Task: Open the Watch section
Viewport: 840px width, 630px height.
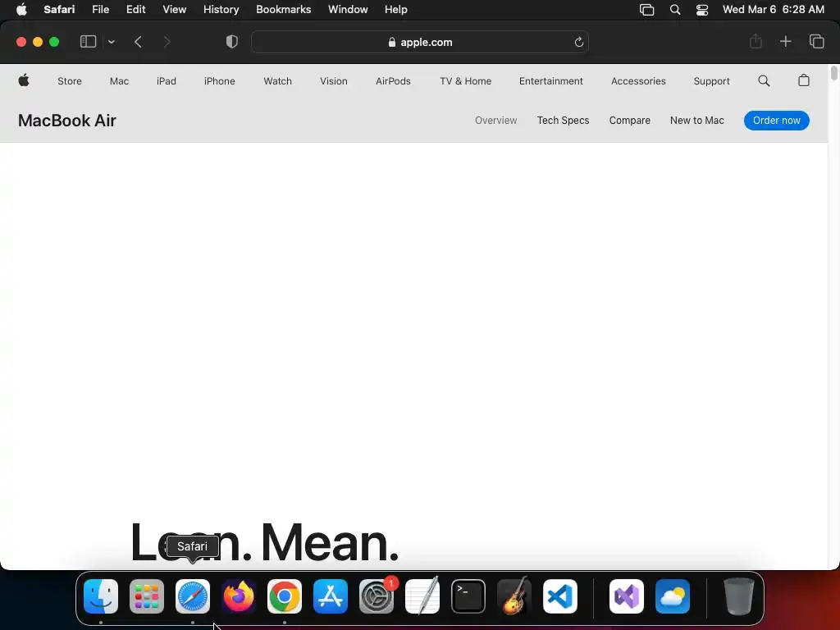Action: point(277,81)
